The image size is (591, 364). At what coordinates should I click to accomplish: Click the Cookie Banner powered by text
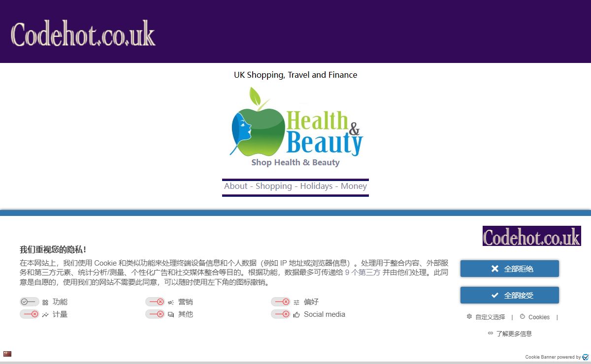coord(553,357)
